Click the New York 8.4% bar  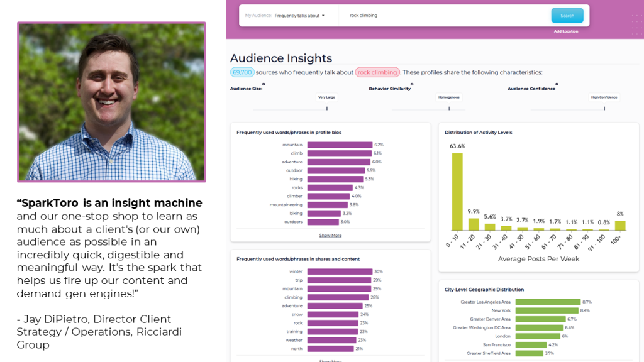547,310
